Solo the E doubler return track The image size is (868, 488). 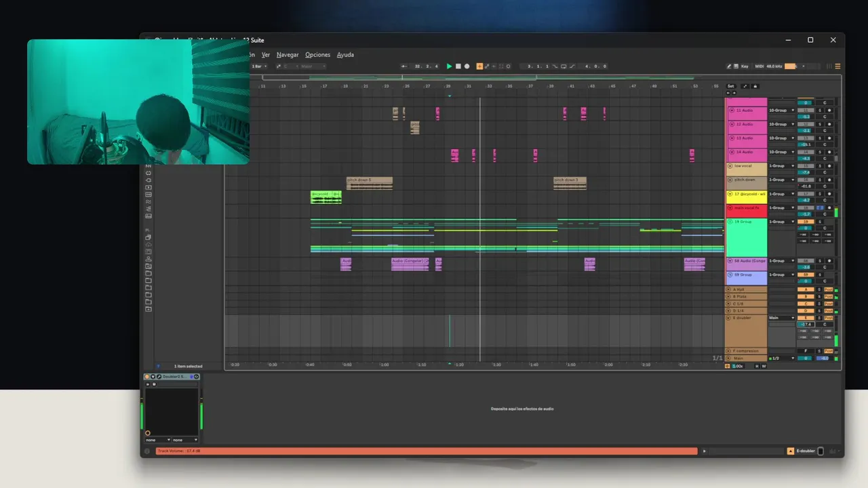(819, 318)
